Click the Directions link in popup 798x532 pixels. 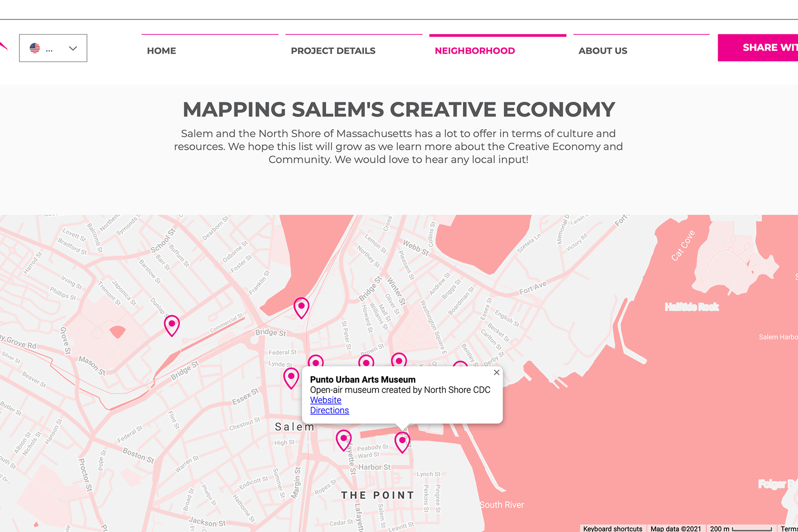(x=329, y=410)
